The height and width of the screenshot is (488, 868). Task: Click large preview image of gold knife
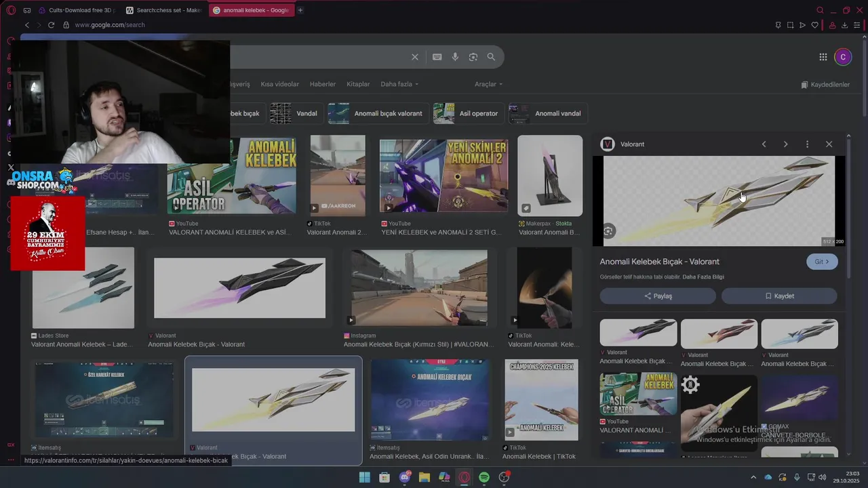[719, 201]
